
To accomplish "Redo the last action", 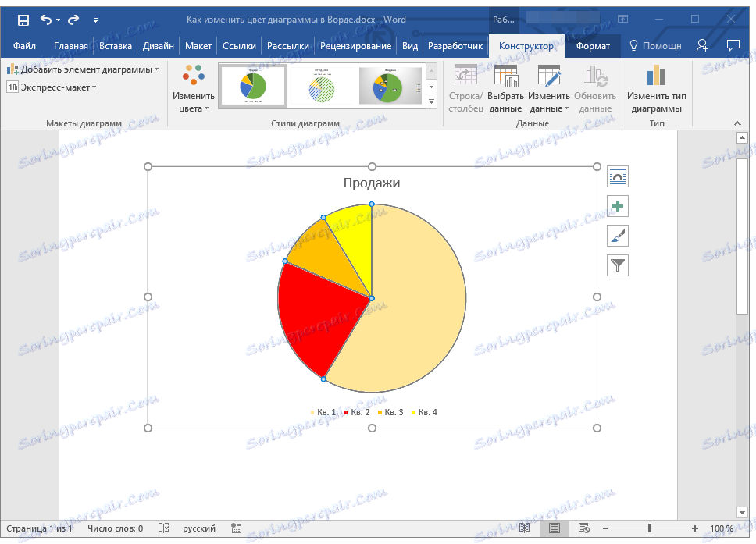I will (73, 20).
